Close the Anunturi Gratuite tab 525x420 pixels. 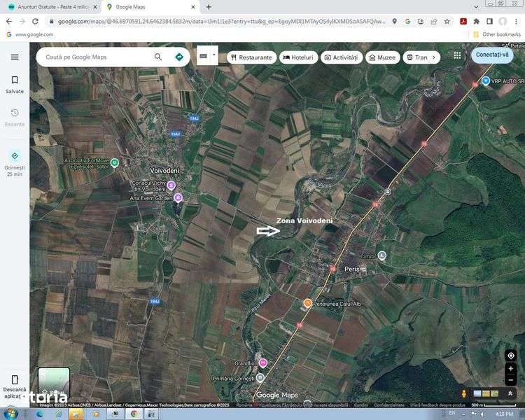[x=95, y=7]
